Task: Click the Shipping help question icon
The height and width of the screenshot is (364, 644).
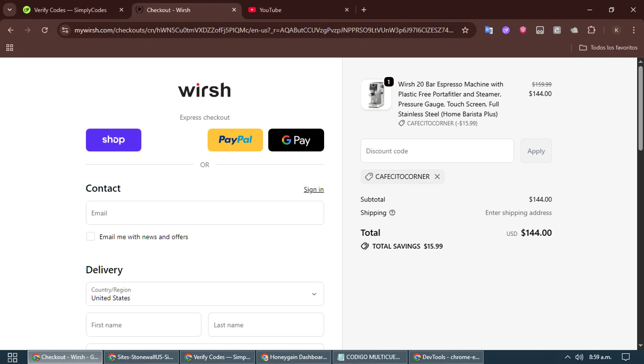Action: 392,213
